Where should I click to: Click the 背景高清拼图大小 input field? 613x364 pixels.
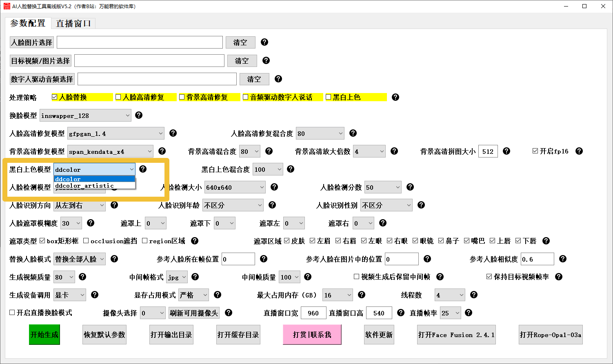(x=488, y=151)
